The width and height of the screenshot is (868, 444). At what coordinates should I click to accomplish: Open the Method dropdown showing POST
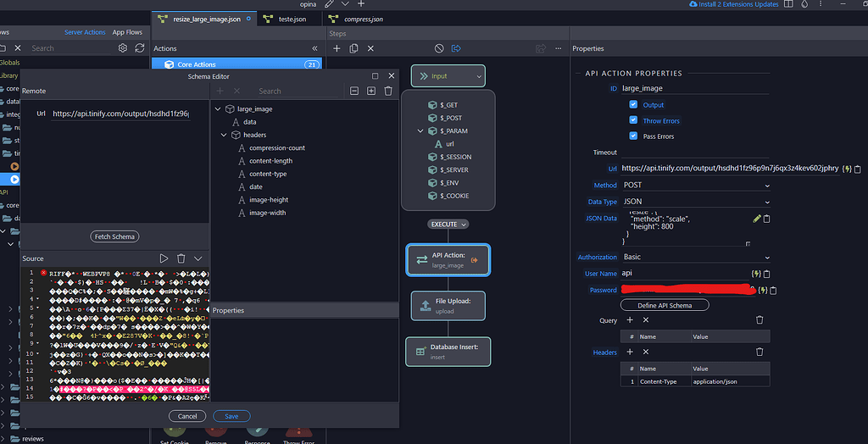tap(695, 185)
